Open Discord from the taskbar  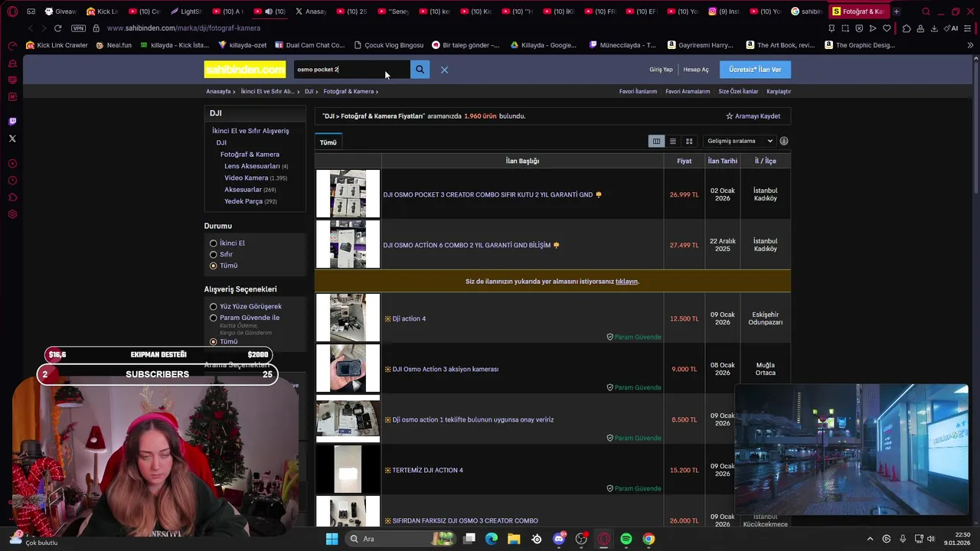559,539
